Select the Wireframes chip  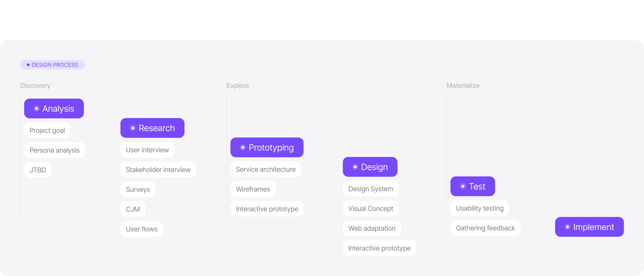(253, 189)
